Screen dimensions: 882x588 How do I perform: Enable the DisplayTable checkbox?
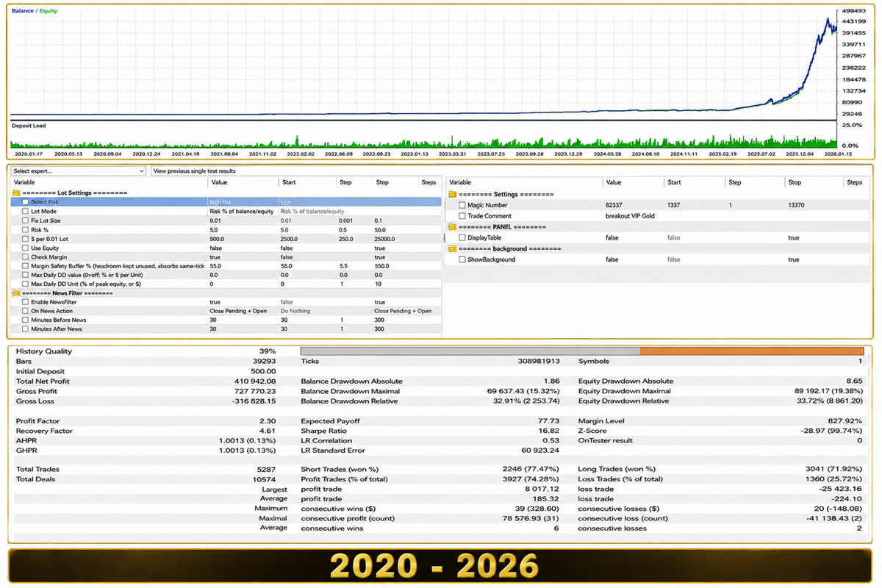pos(462,238)
